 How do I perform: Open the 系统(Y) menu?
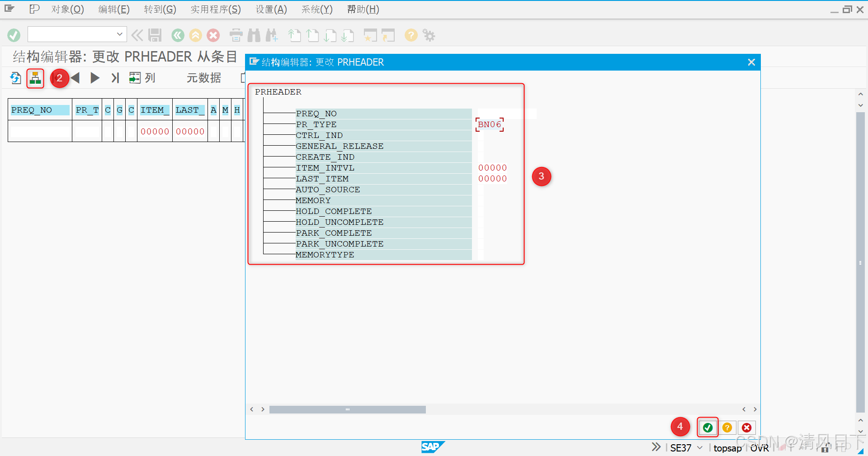click(x=317, y=9)
